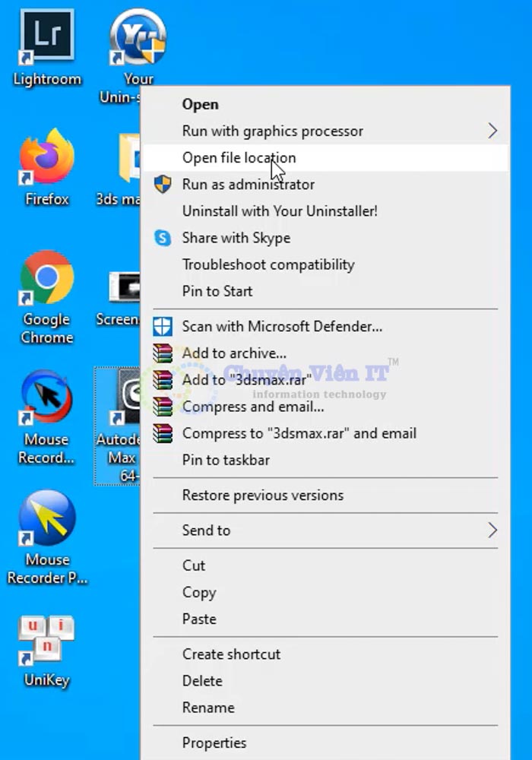Viewport: 532px width, 760px height.
Task: Click the Lightroom label text
Action: point(47,79)
